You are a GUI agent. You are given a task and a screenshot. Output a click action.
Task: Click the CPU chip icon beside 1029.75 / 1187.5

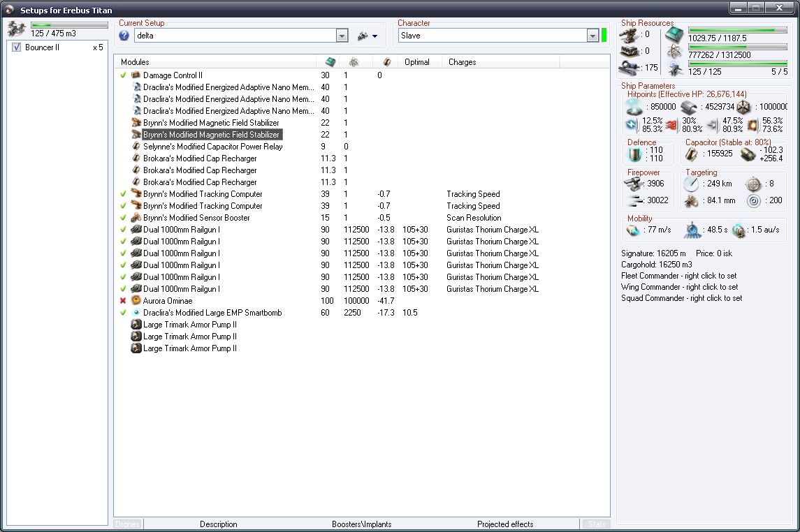674,35
